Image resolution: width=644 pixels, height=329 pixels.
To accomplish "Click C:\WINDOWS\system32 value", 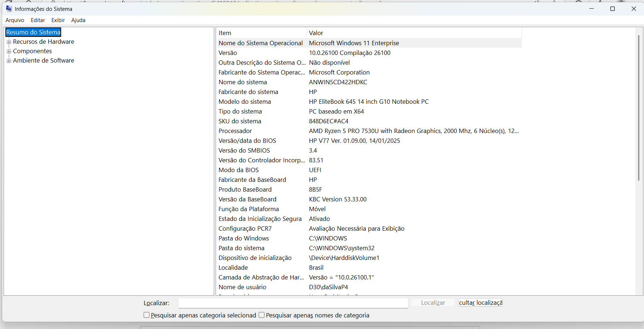I will click(x=342, y=248).
